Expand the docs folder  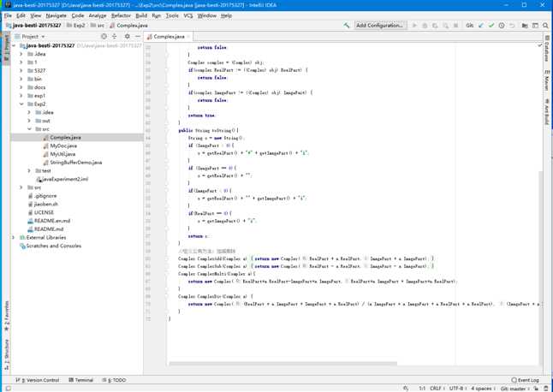click(21, 87)
